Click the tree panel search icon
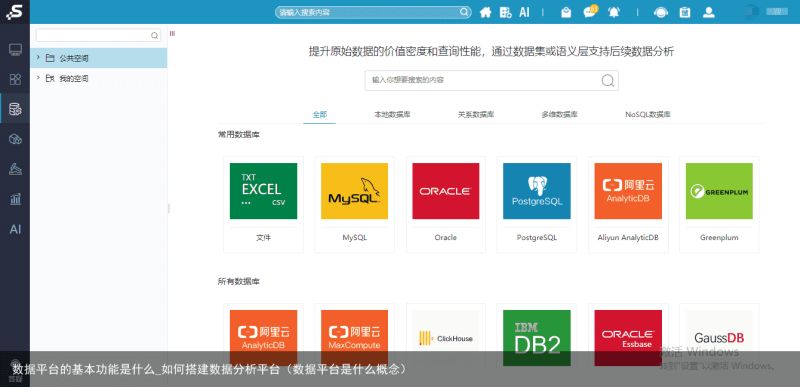 tap(155, 36)
